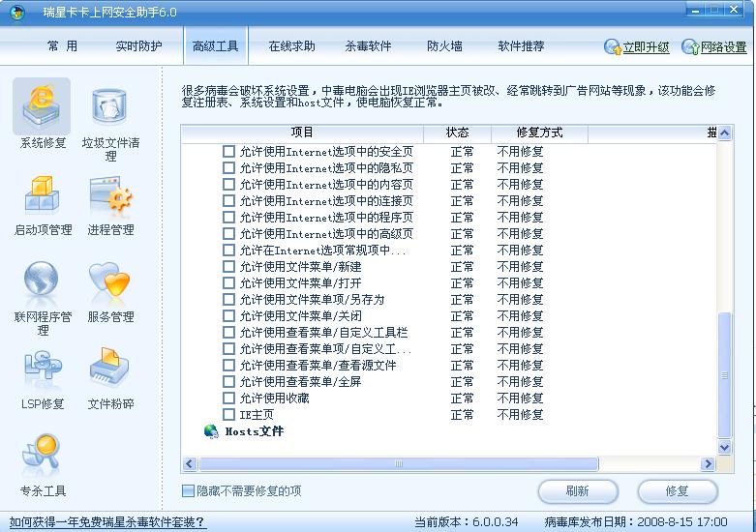Open link 如何获得一年免费瑞星杀毒软件套装?
The height and width of the screenshot is (532, 756).
pos(107,522)
